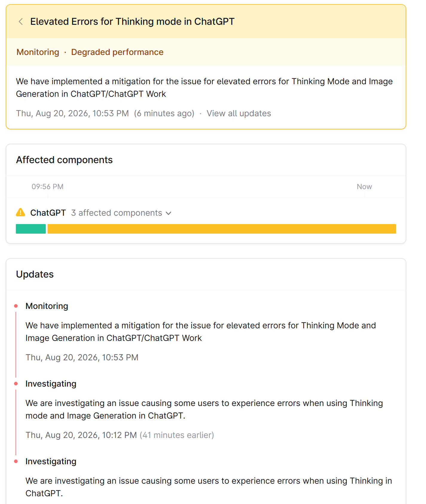The width and height of the screenshot is (426, 504).
Task: Click the Now timeline label
Action: point(364,187)
